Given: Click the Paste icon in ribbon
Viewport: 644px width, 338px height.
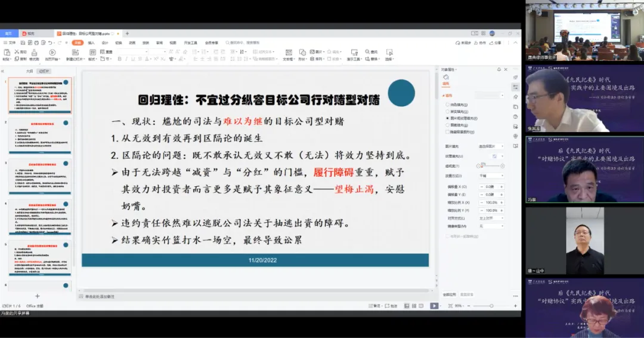Looking at the screenshot, I should coord(7,52).
